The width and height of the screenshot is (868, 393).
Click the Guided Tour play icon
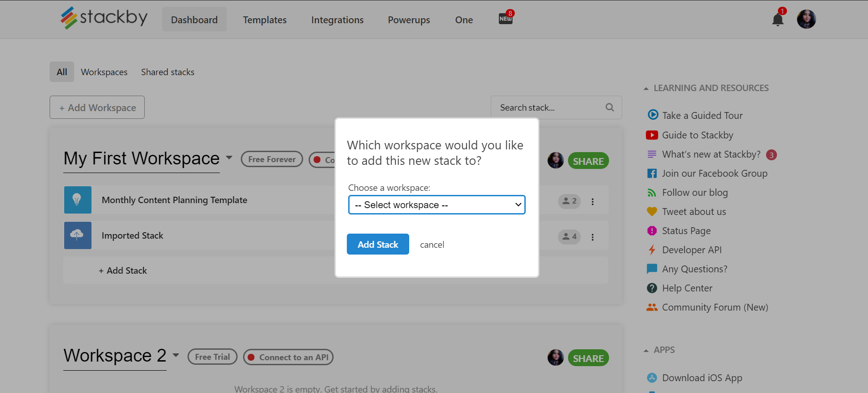[x=653, y=115]
